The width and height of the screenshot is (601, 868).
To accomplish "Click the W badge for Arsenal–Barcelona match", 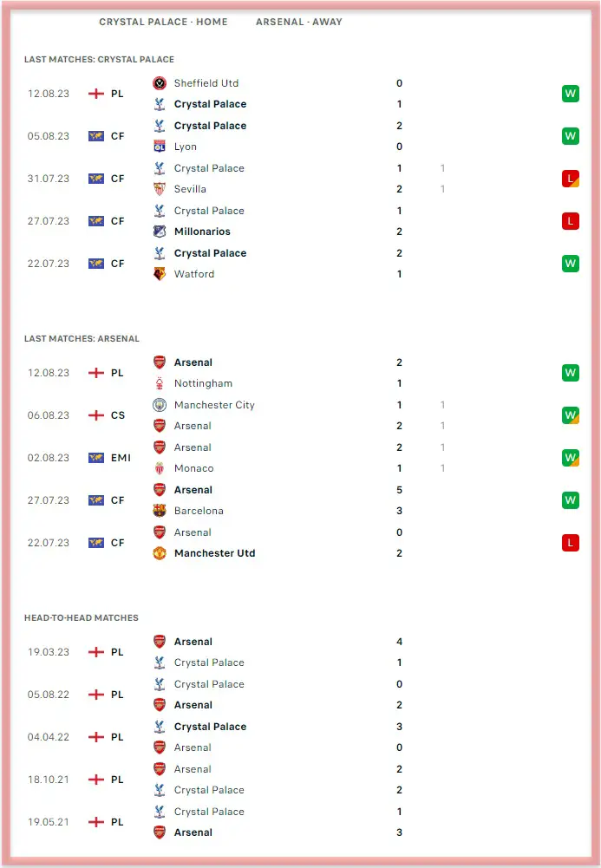I will [x=570, y=500].
